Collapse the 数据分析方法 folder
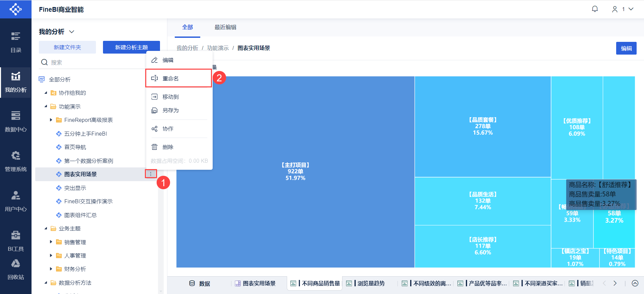Screen dimensions: 644x294 coord(46,283)
